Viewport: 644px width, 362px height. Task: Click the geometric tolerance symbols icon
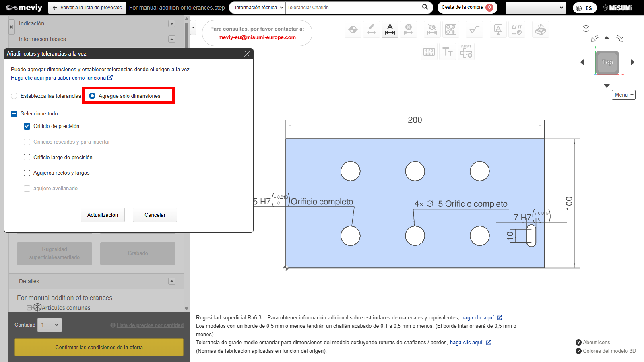pyautogui.click(x=517, y=29)
